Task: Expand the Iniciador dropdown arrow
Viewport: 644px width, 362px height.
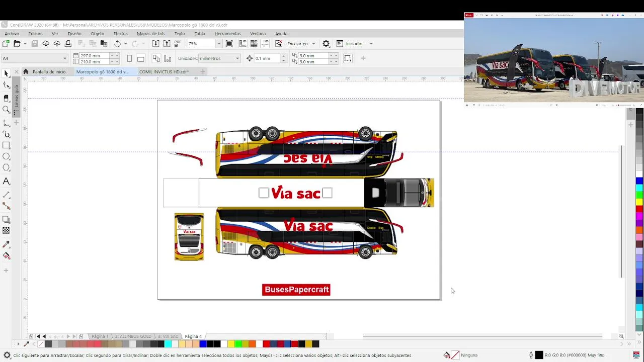Action: click(x=371, y=44)
